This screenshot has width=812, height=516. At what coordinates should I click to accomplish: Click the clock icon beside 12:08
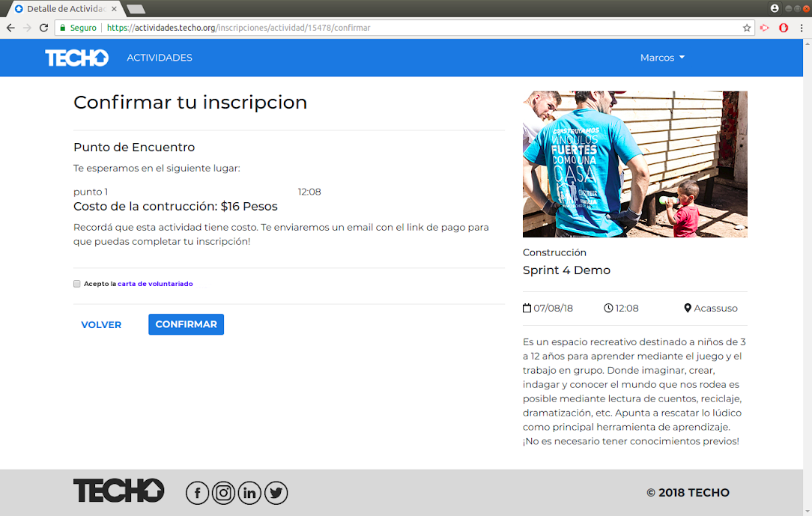click(x=608, y=308)
